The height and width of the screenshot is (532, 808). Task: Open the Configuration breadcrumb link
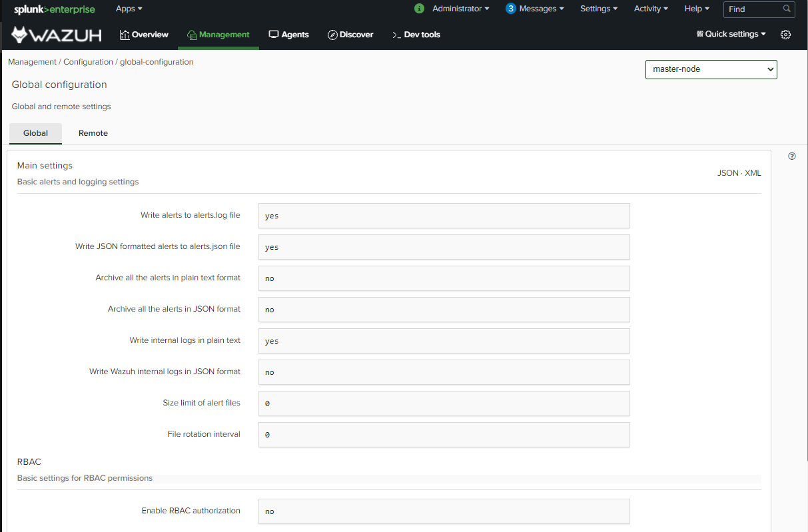(88, 61)
